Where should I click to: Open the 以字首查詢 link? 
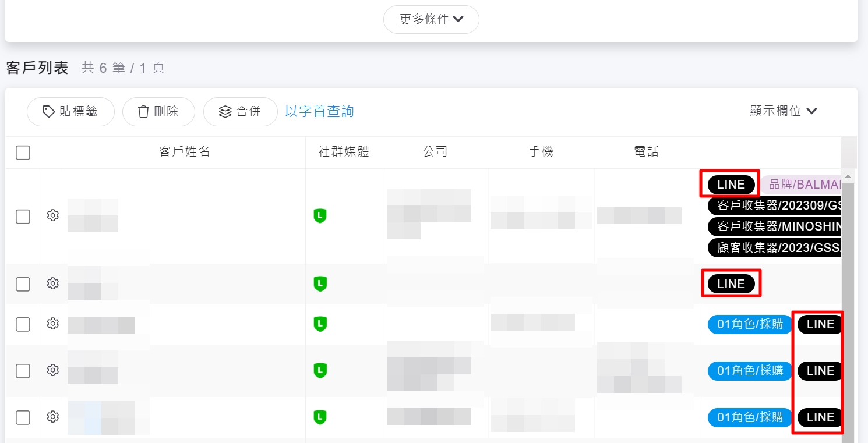click(319, 111)
